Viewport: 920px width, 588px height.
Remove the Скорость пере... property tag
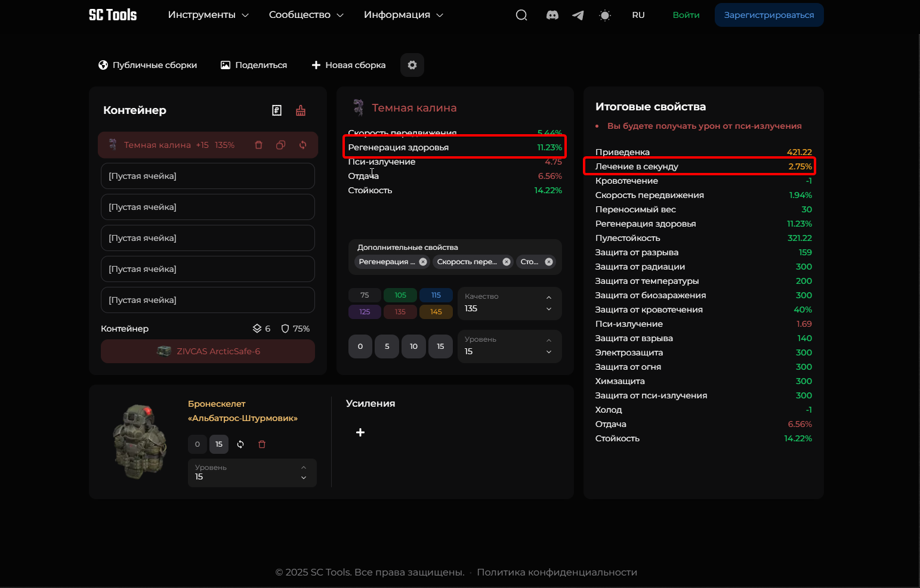coord(507,262)
